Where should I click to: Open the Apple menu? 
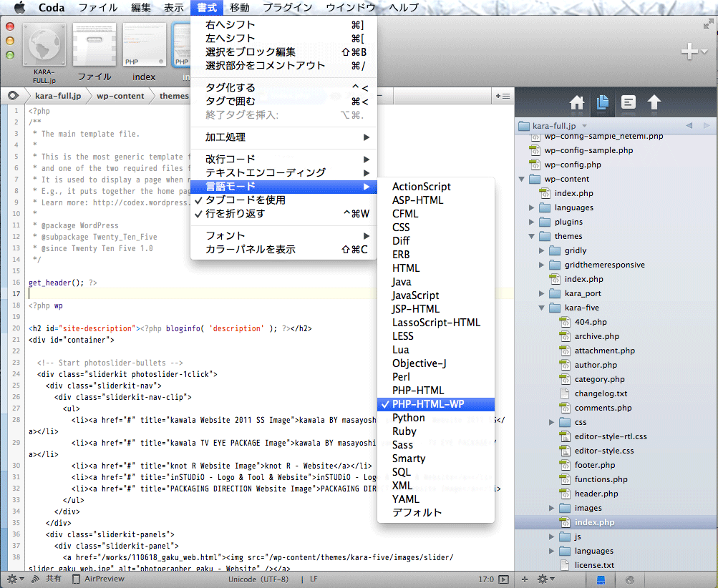(19, 7)
